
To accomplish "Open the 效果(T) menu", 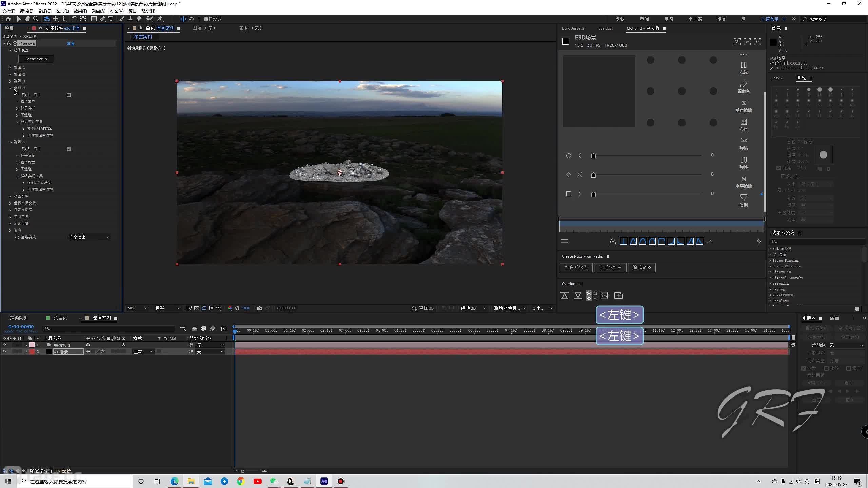I will click(x=80, y=11).
